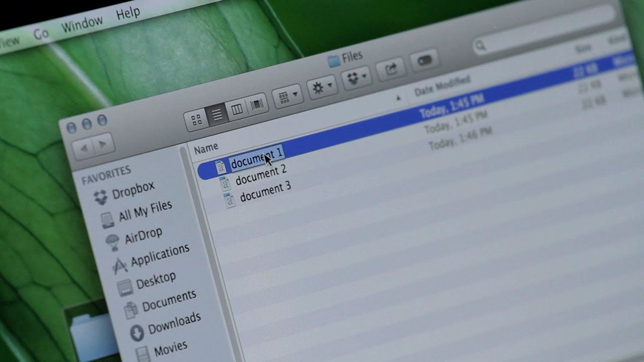This screenshot has height=362, width=644.
Task: Open the Help menu
Action: click(x=128, y=13)
